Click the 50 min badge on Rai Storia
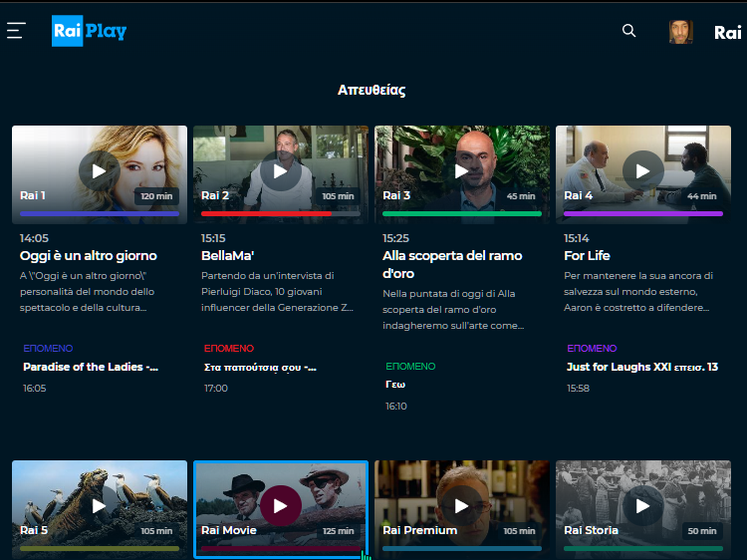 [702, 531]
